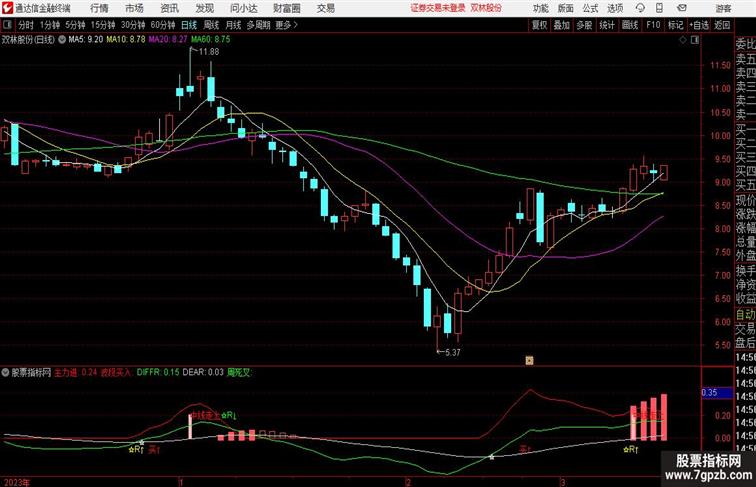This screenshot has width=756, height=487.
Task: Open the 市场 menu
Action: coord(134,8)
